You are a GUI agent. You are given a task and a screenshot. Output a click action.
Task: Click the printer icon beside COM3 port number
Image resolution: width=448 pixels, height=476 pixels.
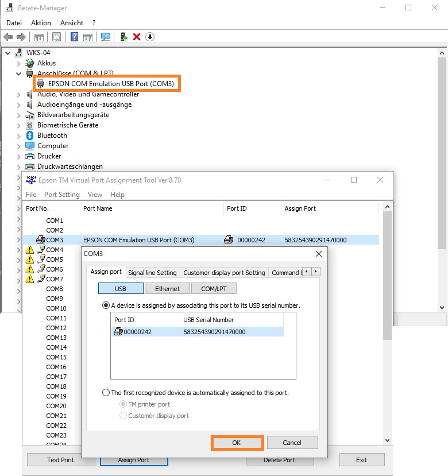pos(41,239)
